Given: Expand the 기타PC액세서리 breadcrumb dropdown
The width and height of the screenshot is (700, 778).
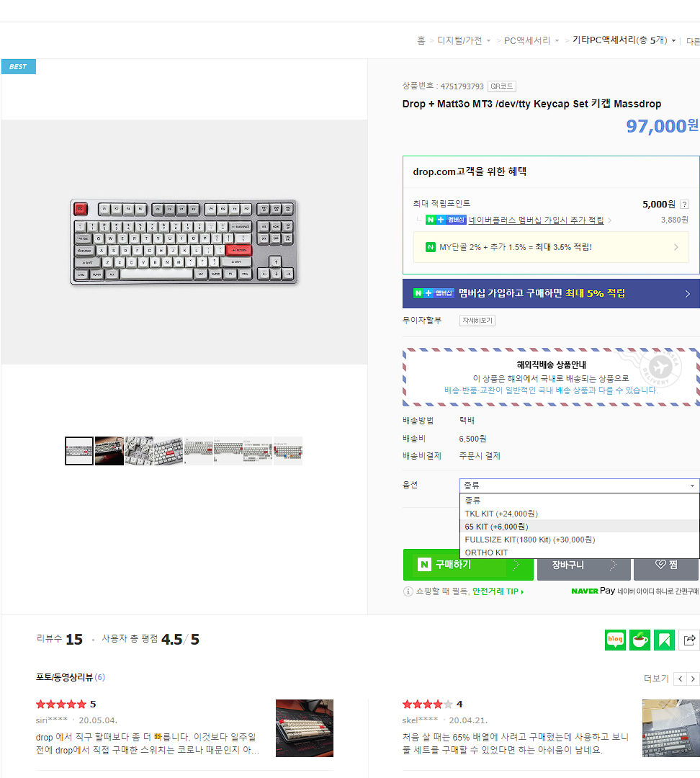Looking at the screenshot, I should (673, 40).
